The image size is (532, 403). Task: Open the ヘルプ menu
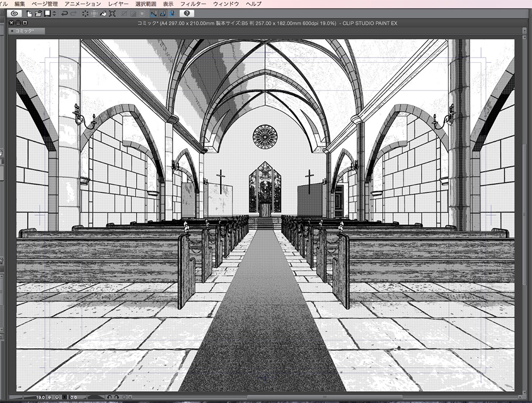(x=253, y=4)
